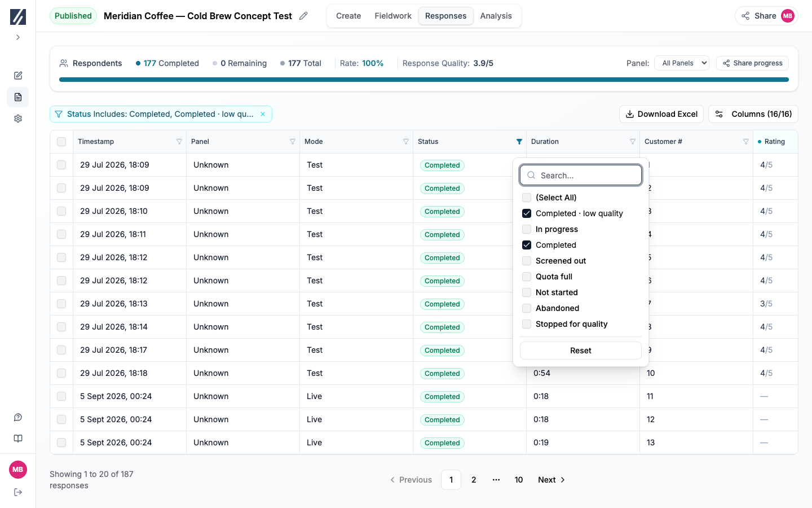Viewport: 812px width, 508px height.
Task: Open the responses document sidebar icon
Action: tap(18, 97)
